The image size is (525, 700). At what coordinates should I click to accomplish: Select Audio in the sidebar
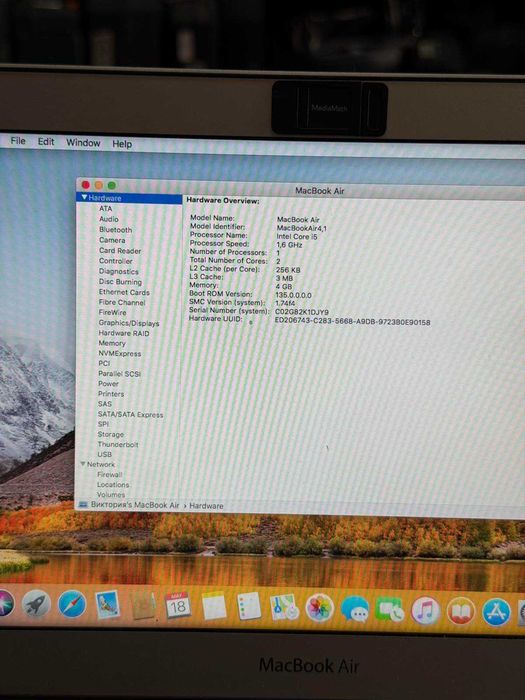coord(109,219)
